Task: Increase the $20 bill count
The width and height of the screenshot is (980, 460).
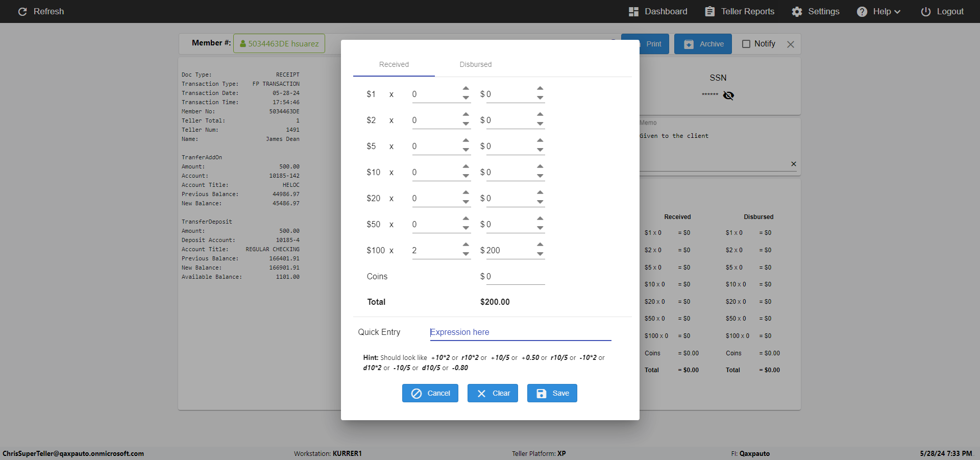Action: click(x=466, y=193)
